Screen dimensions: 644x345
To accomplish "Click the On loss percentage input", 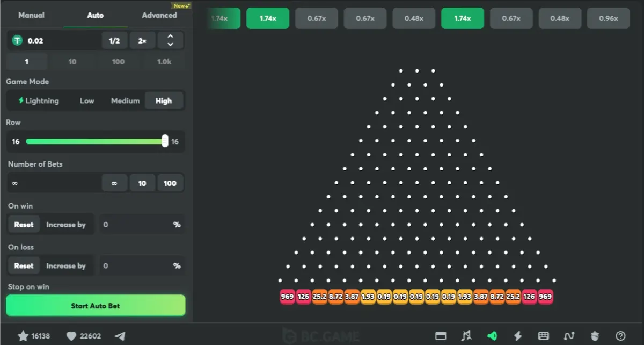I will tap(141, 265).
